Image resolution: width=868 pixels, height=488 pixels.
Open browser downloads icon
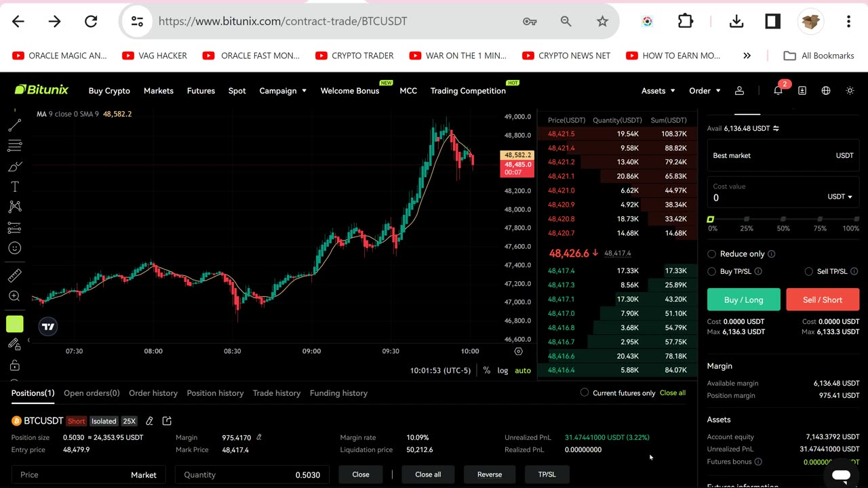(x=736, y=21)
